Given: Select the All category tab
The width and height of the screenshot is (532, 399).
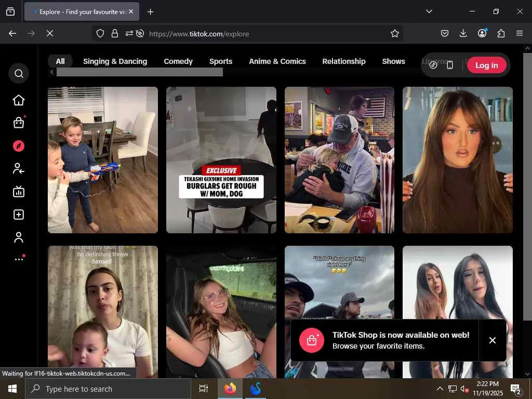Looking at the screenshot, I should (60, 61).
